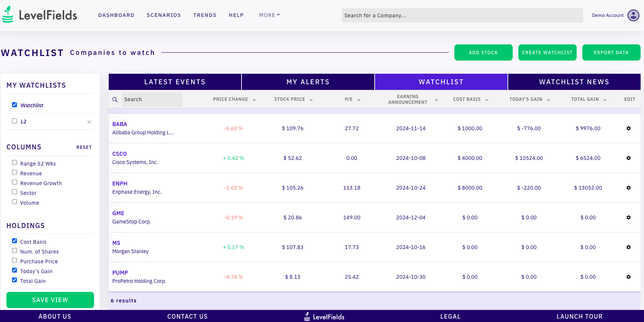Open edit gear for GME row
Screen dimensions: 644x322
coord(629,217)
